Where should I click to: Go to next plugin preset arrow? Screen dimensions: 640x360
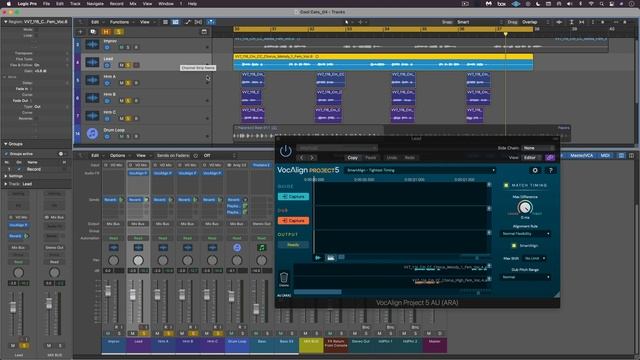click(311, 158)
